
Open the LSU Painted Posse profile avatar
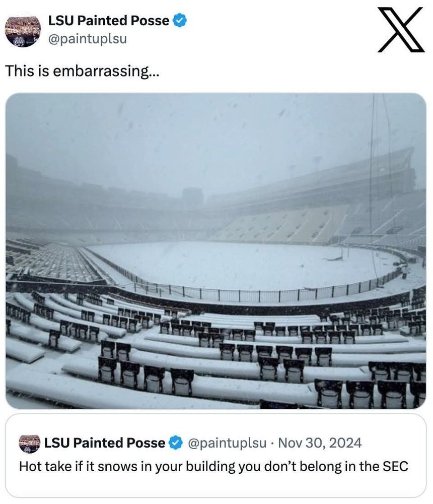tap(23, 31)
